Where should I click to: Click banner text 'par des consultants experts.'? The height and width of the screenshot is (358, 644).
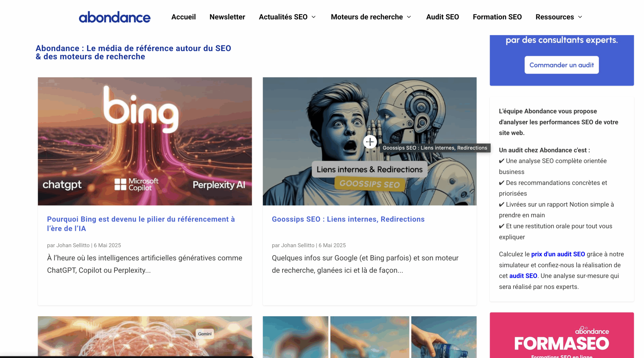pyautogui.click(x=561, y=40)
